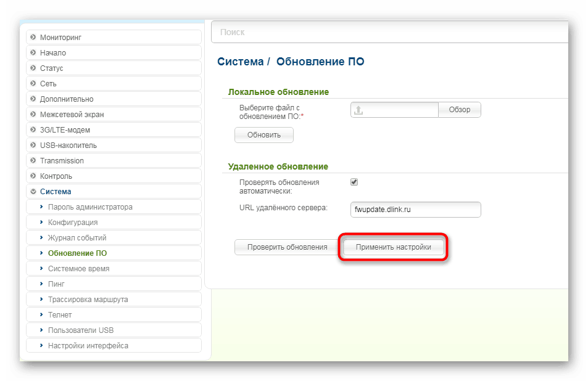The image size is (588, 381).
Task: Open the Телнет submenu
Action: point(114,314)
